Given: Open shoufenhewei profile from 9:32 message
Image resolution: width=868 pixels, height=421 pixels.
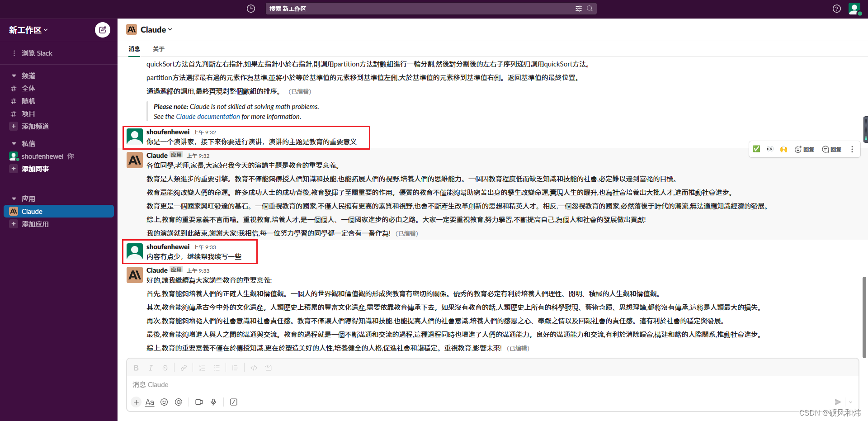Looking at the screenshot, I should pyautogui.click(x=168, y=132).
